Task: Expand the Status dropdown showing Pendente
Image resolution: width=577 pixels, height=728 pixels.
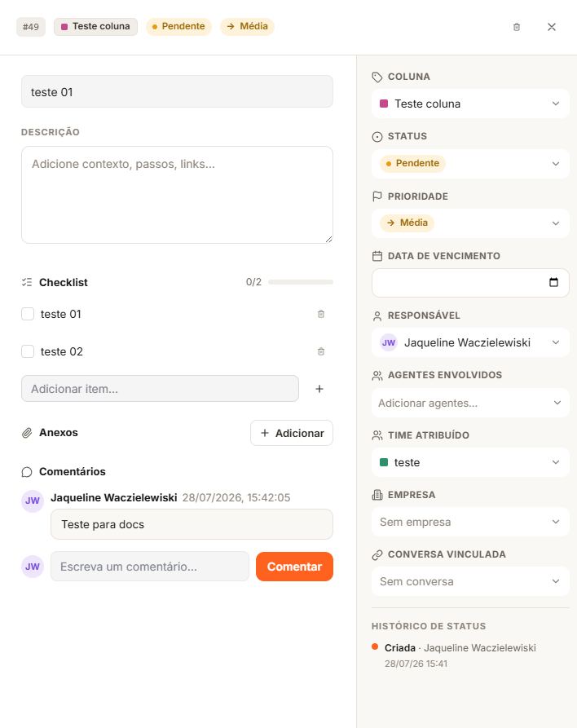Action: coord(470,163)
